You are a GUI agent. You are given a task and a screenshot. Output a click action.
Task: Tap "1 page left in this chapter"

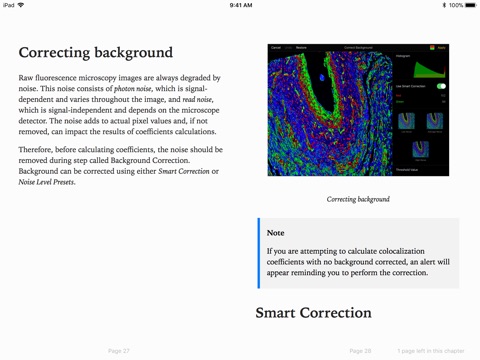pyautogui.click(x=431, y=351)
